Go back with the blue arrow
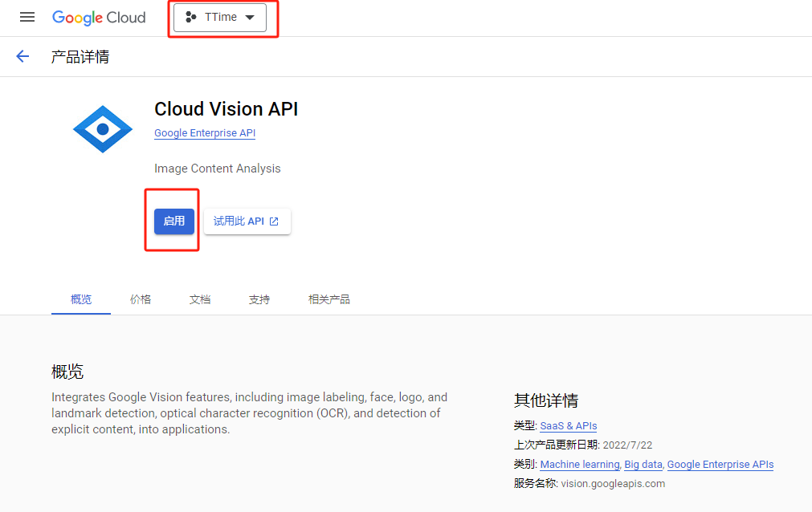The height and width of the screenshot is (512, 812). click(x=22, y=56)
